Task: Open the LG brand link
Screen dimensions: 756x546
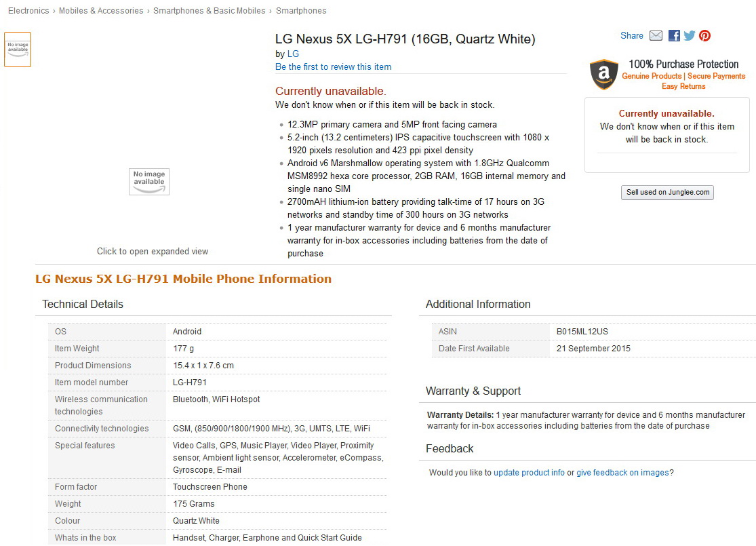Action: pyautogui.click(x=293, y=54)
